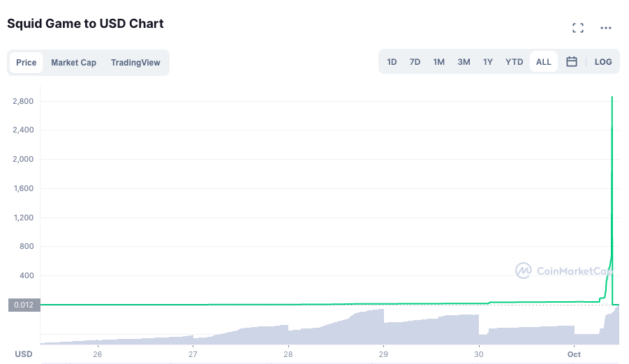Click the USD currency label
Image resolution: width=629 pixels, height=364 pixels.
pos(24,354)
